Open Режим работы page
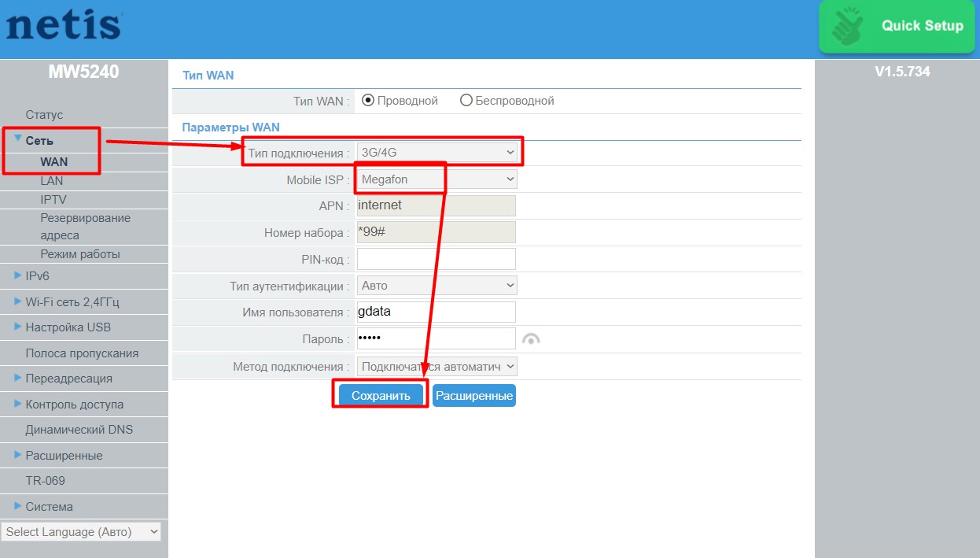Screen dimensions: 980x558 [80, 254]
